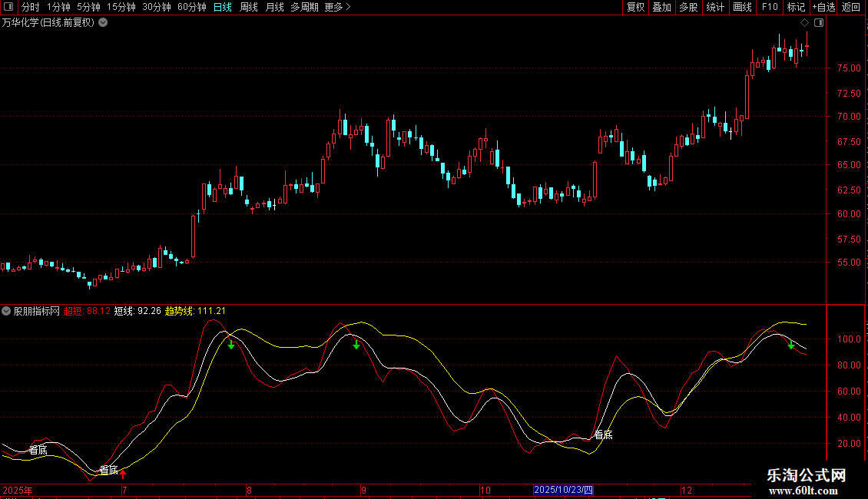This screenshot has height=499, width=868.
Task: Expand the 股朋指标网 indicator dropdown arrow
Action: 6,311
